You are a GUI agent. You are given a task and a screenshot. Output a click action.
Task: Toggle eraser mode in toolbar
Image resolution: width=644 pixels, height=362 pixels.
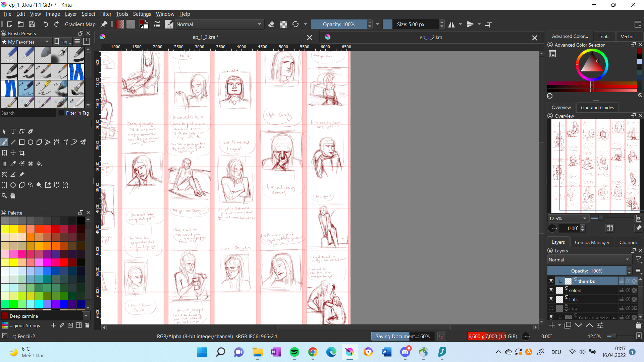coord(271,24)
